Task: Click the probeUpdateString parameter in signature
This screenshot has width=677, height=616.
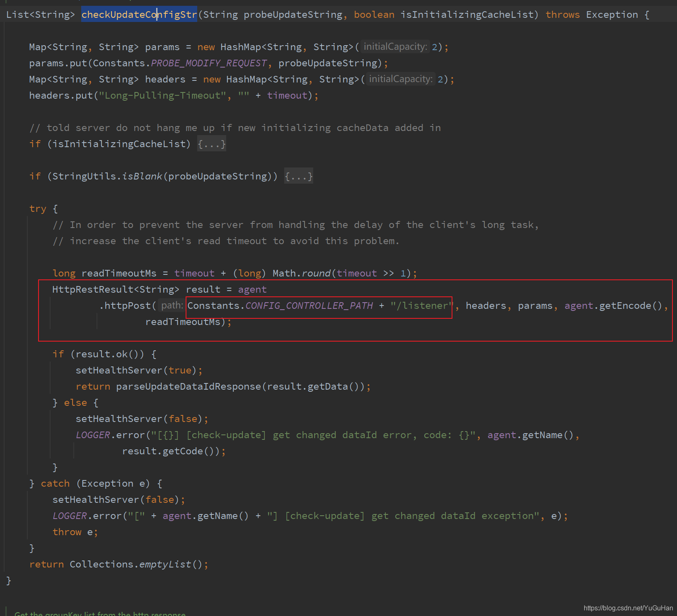Action: pos(293,15)
